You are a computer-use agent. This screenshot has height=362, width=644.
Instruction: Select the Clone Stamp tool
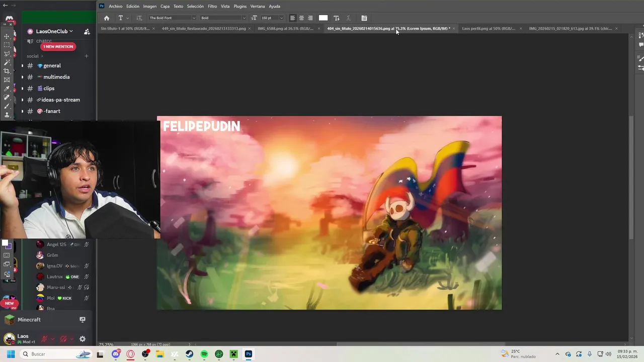click(x=7, y=115)
